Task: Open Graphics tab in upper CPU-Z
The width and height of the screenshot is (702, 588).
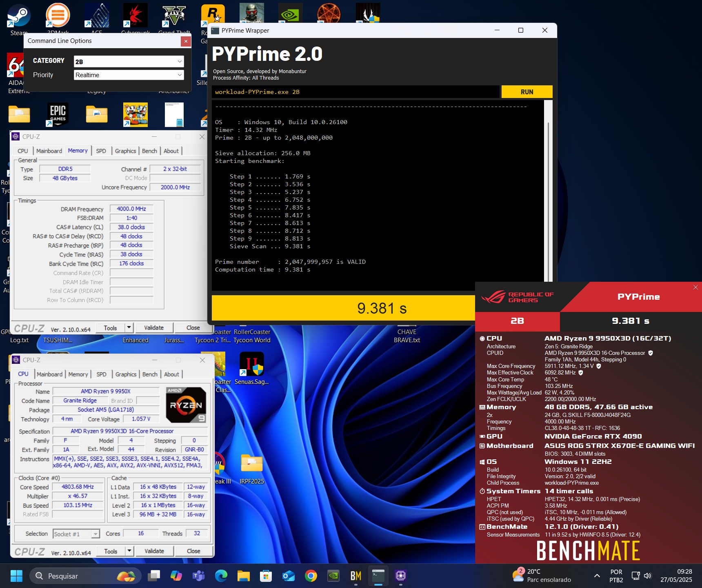Action: click(x=125, y=151)
